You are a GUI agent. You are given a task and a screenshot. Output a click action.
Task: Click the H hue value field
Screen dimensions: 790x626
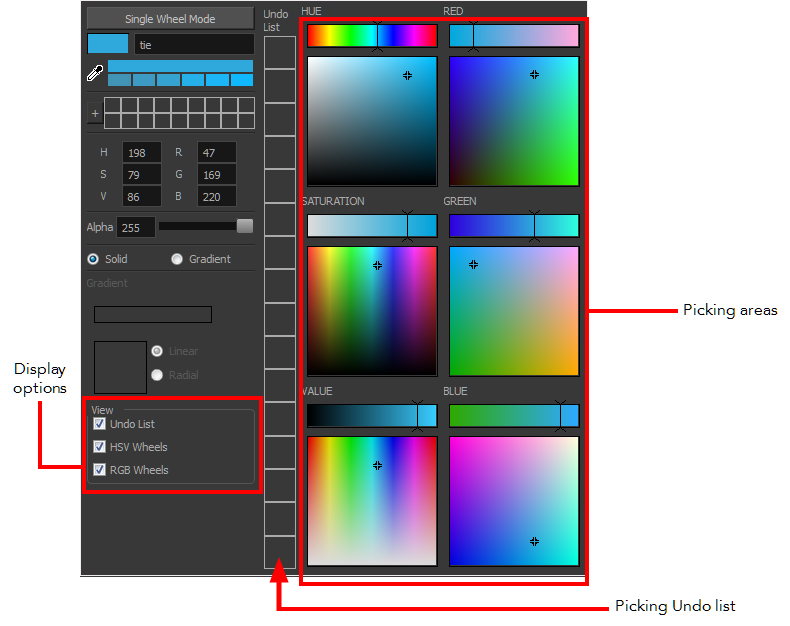[141, 153]
